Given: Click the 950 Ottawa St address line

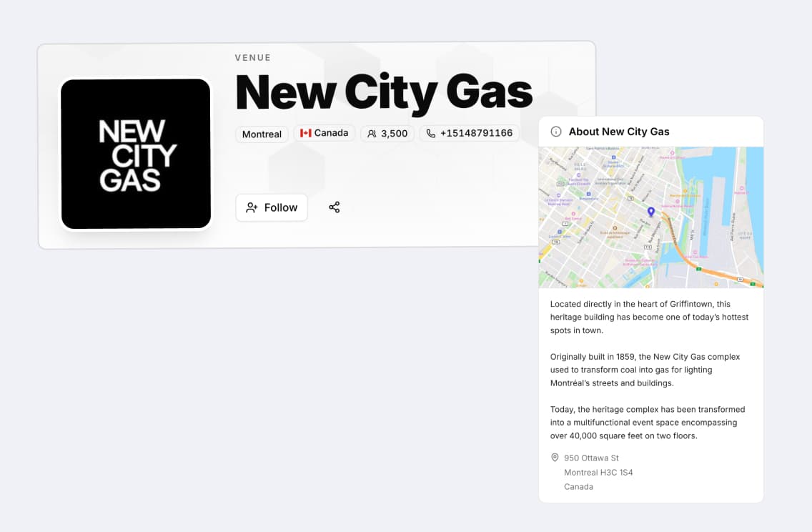Looking at the screenshot, I should [591, 458].
